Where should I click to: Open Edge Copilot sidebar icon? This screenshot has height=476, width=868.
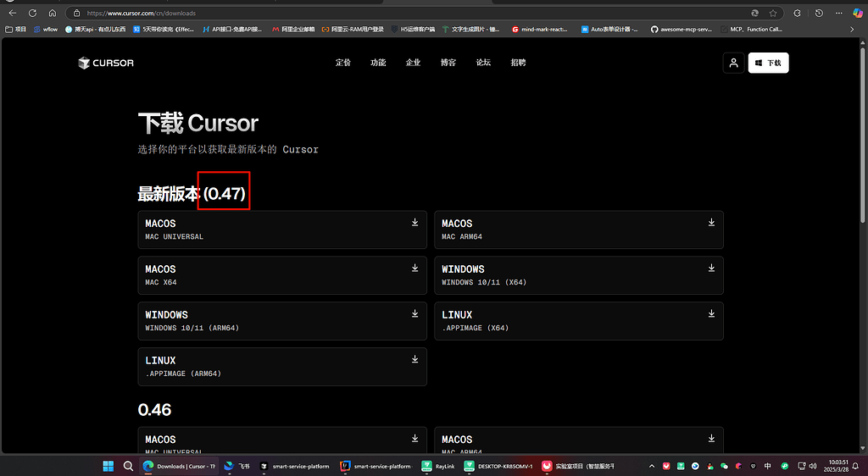[858, 13]
